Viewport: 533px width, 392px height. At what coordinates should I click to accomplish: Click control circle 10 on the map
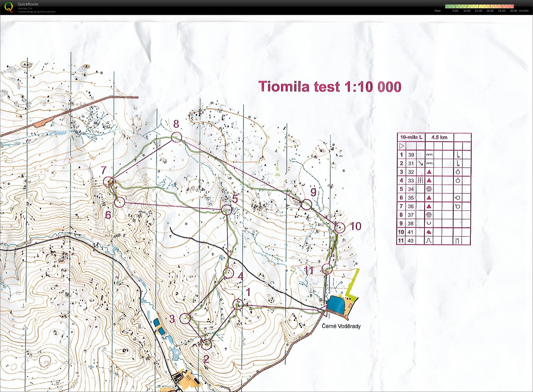(x=340, y=228)
